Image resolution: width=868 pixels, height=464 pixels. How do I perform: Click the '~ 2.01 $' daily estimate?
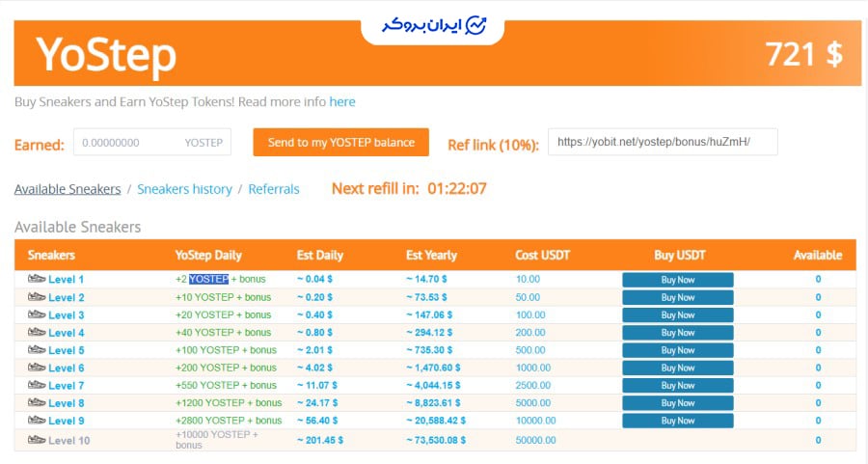314,350
